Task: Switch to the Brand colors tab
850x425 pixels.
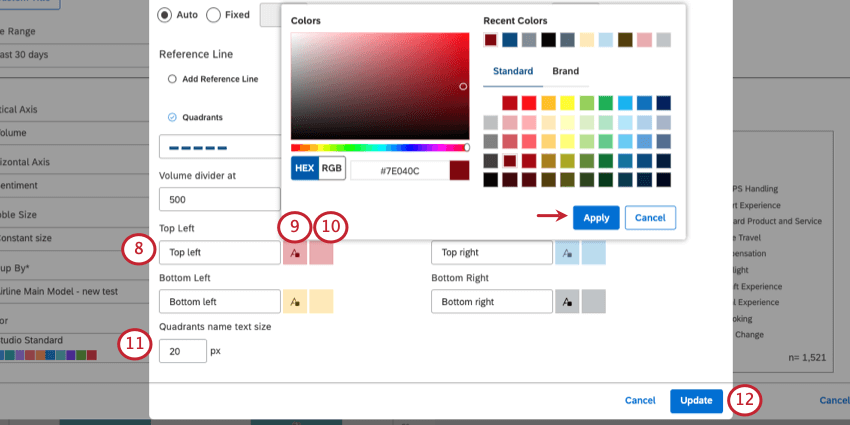Action: pyautogui.click(x=565, y=71)
